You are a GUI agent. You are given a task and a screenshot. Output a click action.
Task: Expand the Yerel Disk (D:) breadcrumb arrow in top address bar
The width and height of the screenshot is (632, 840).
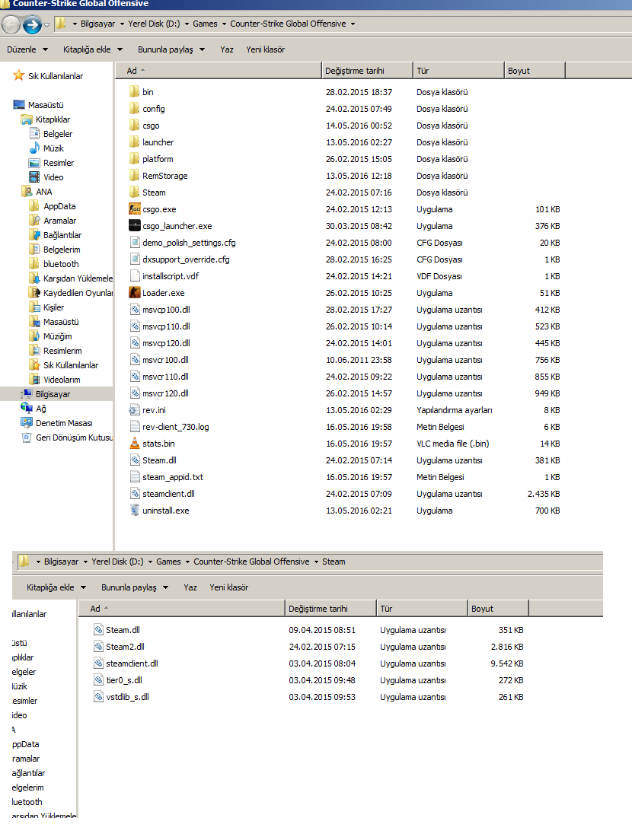coord(187,24)
